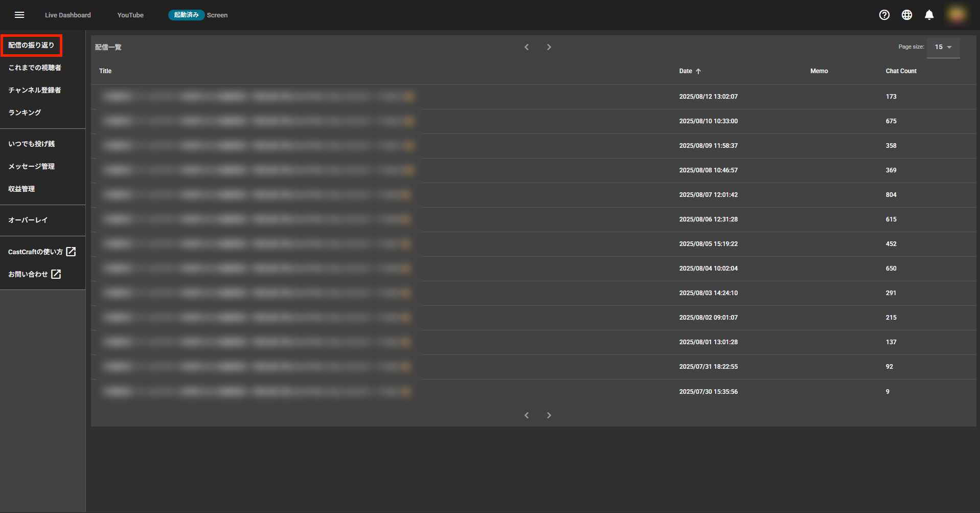The width and height of the screenshot is (980, 513).
Task: Click date 2025/08/04 10:02:04
Action: click(708, 269)
